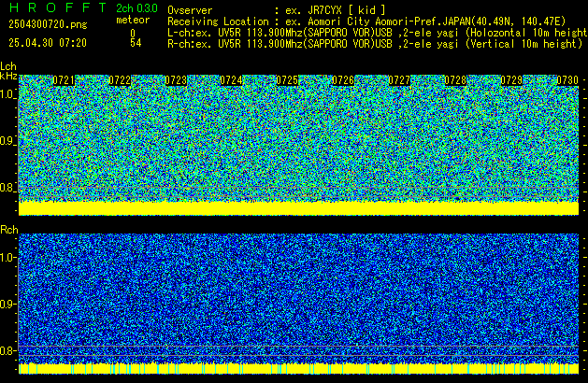Click the 0721 time marker

coord(64,80)
